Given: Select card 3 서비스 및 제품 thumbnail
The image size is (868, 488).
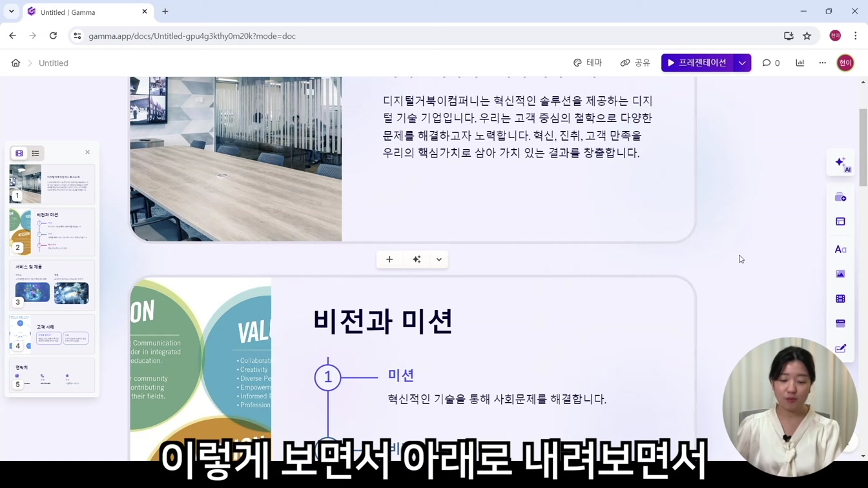Looking at the screenshot, I should 52,285.
